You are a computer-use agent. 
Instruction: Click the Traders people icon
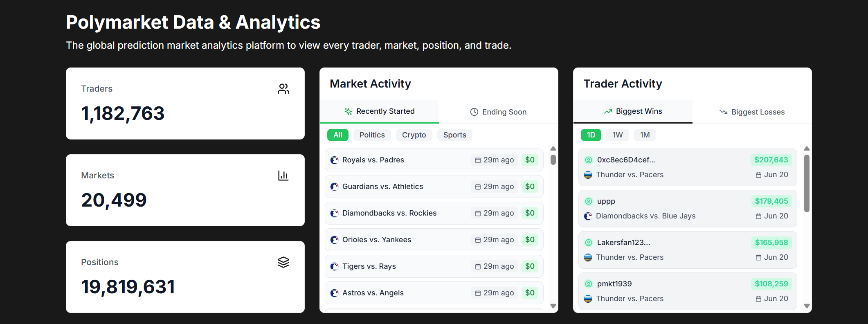tap(283, 89)
